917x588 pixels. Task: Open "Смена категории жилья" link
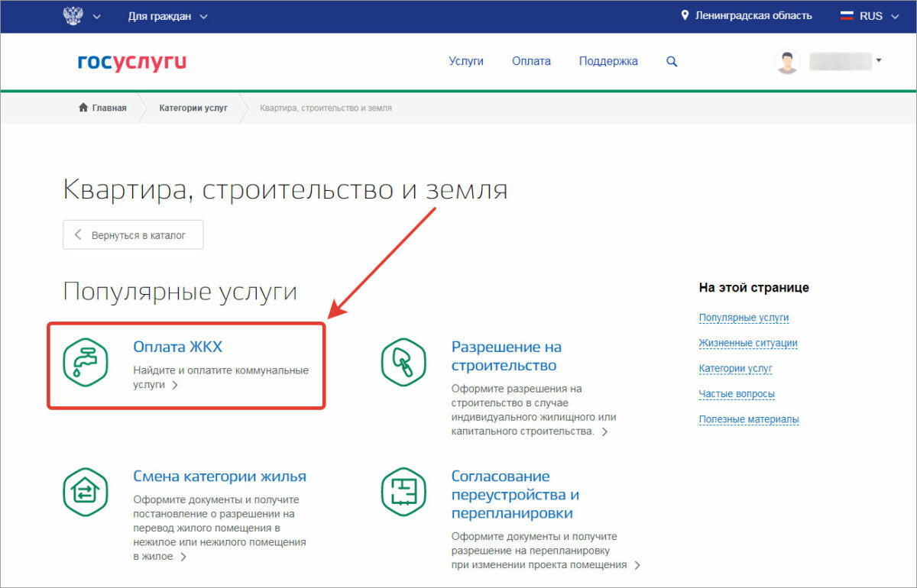219,477
